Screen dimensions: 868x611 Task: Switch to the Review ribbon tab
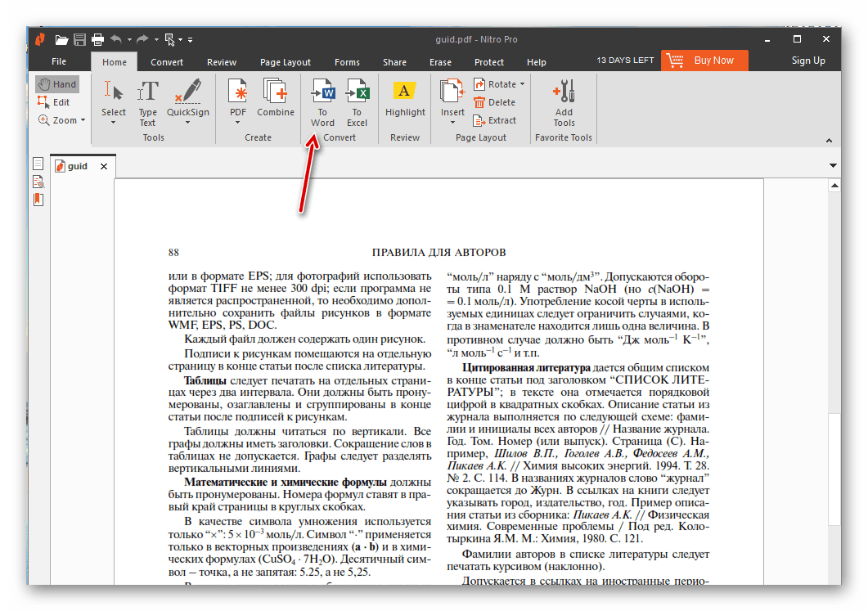click(222, 62)
